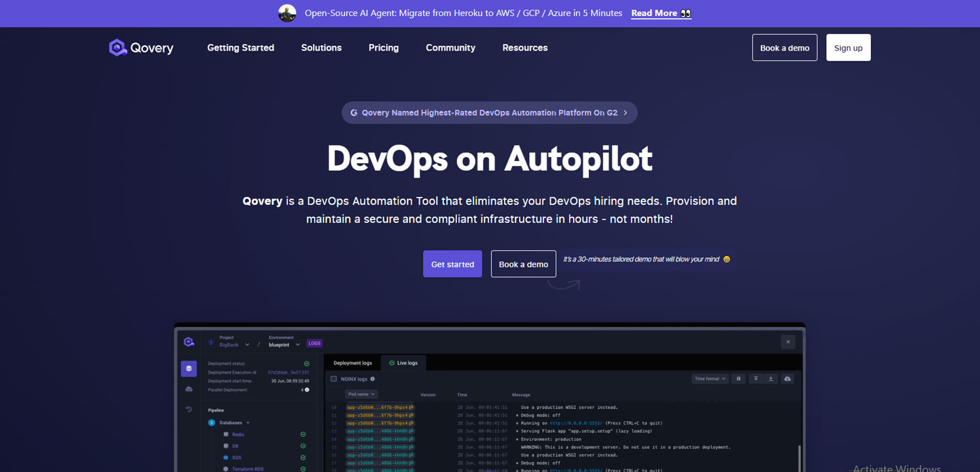
Task: Click the Sign up button
Action: click(848, 47)
